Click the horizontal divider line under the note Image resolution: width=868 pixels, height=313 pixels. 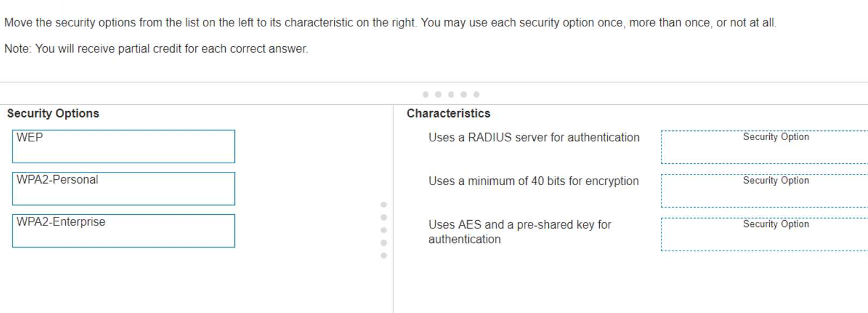(x=215, y=82)
